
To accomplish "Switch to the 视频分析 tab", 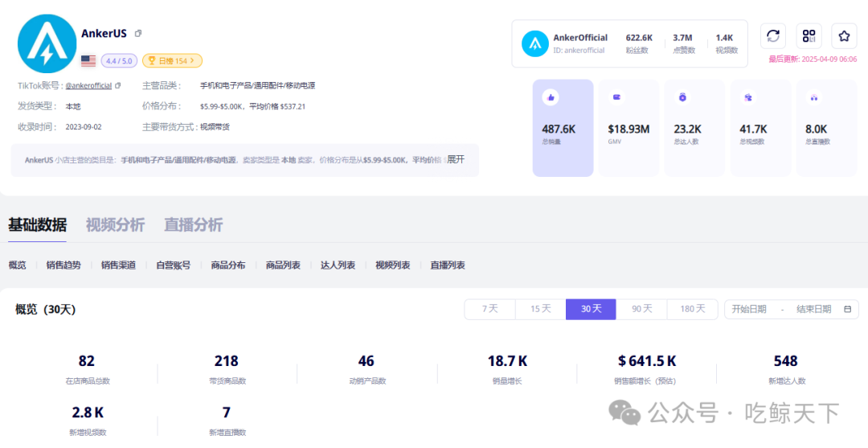I will [115, 225].
